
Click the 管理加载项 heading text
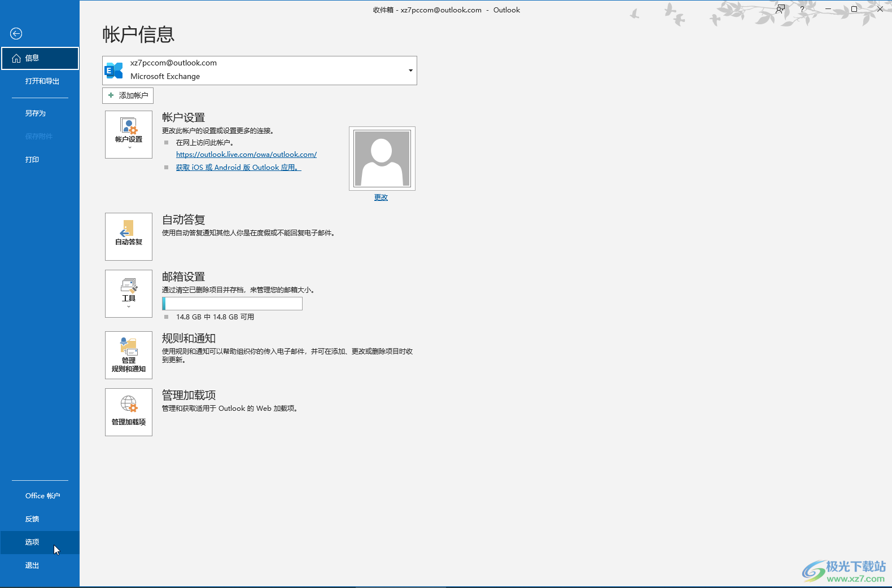189,396
